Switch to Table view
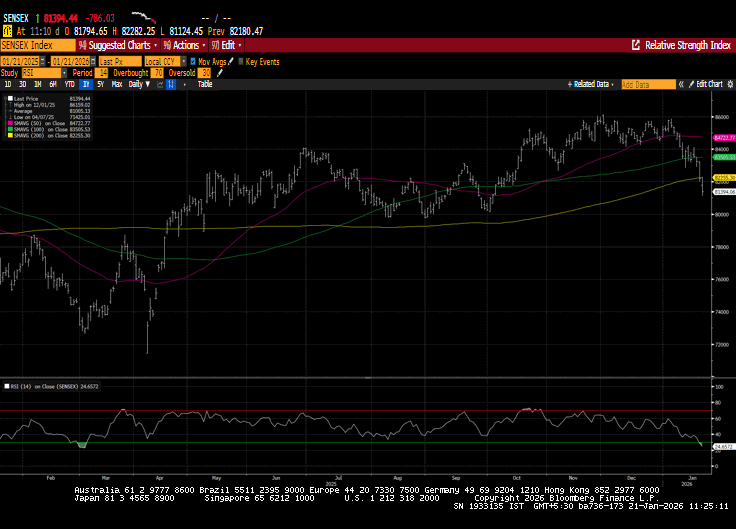736x529 pixels. click(x=205, y=84)
